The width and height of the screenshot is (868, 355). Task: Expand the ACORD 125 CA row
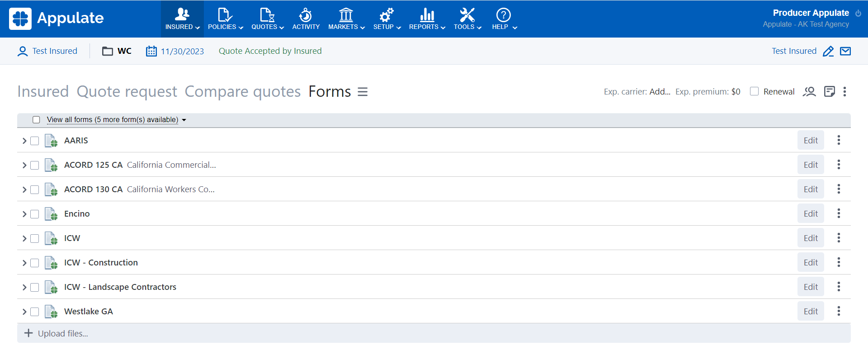pyautogui.click(x=24, y=165)
